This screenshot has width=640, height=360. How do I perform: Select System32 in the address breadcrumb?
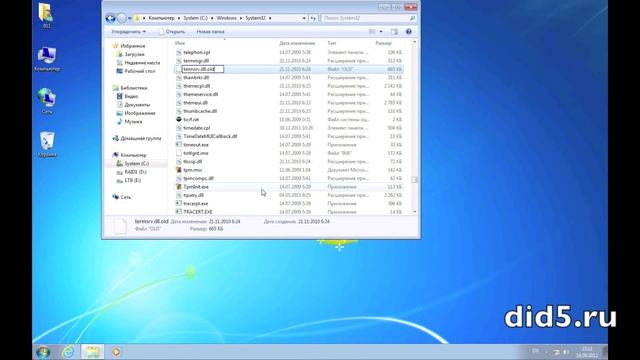click(256, 18)
